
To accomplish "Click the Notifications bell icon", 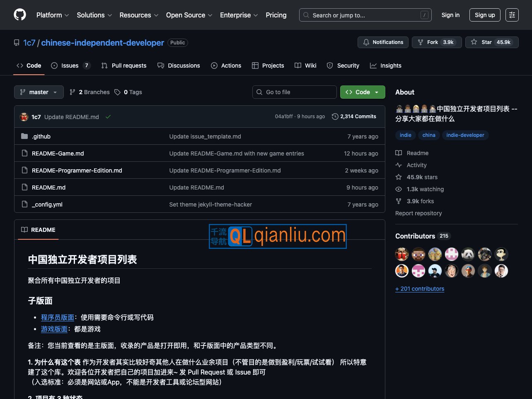I will (366, 42).
